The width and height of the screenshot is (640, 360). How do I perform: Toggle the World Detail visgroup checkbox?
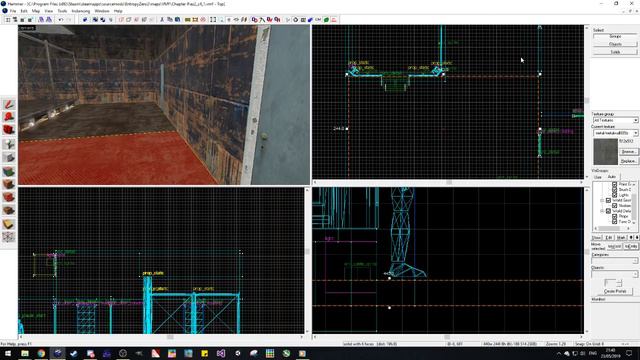(x=608, y=211)
